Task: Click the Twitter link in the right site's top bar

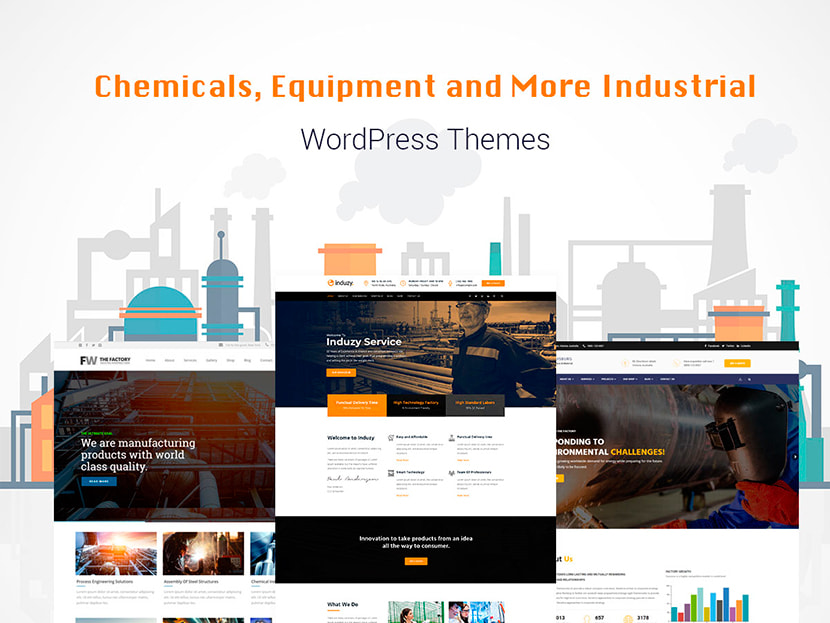Action: [x=728, y=346]
